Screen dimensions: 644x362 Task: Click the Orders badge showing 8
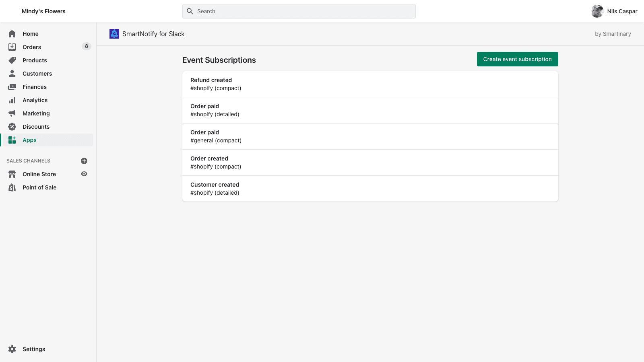(86, 46)
